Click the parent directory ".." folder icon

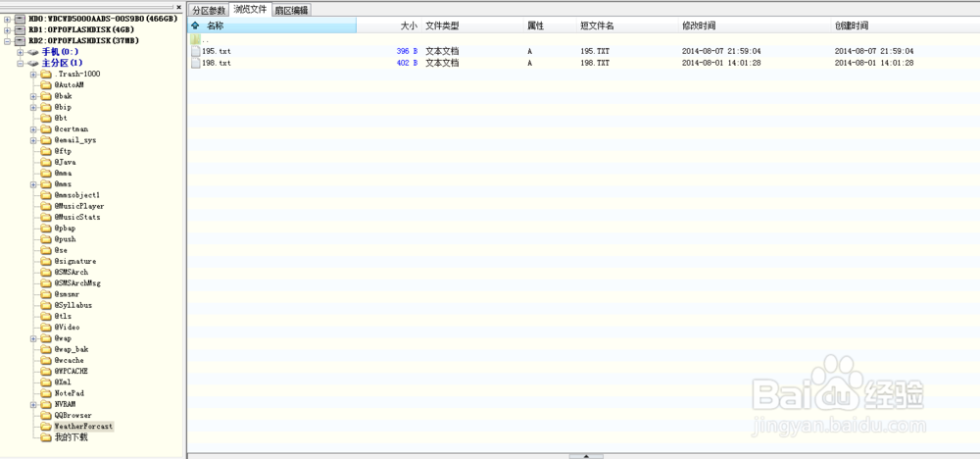pyautogui.click(x=196, y=40)
